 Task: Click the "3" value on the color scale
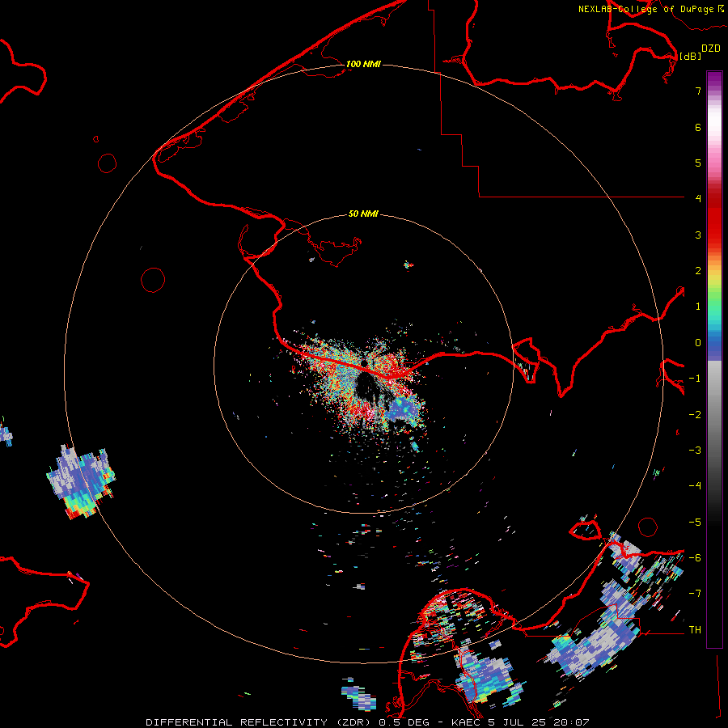coord(698,235)
